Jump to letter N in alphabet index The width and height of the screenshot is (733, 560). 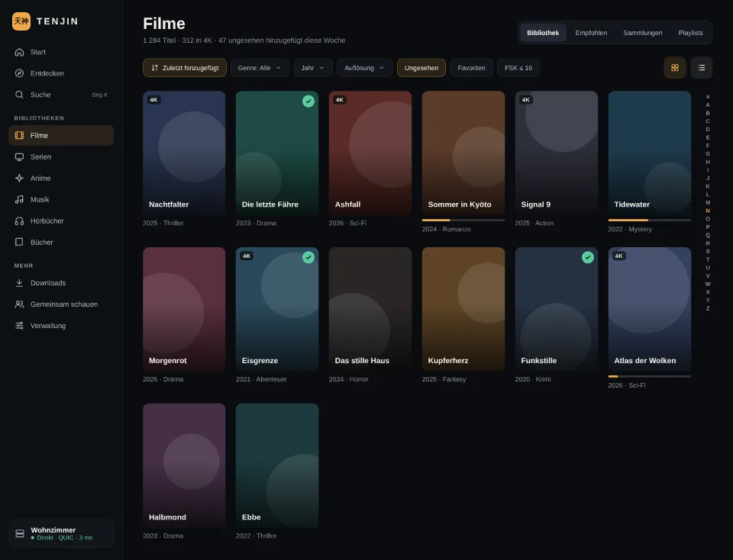click(708, 211)
